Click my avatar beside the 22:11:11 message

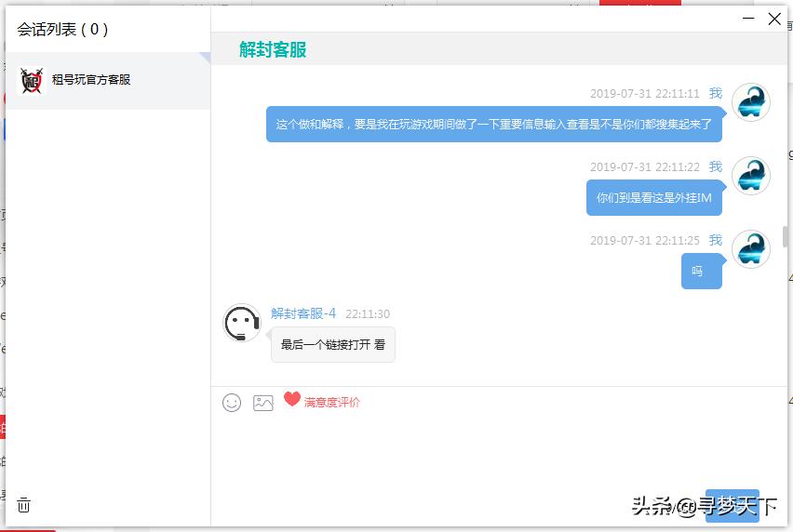click(751, 102)
